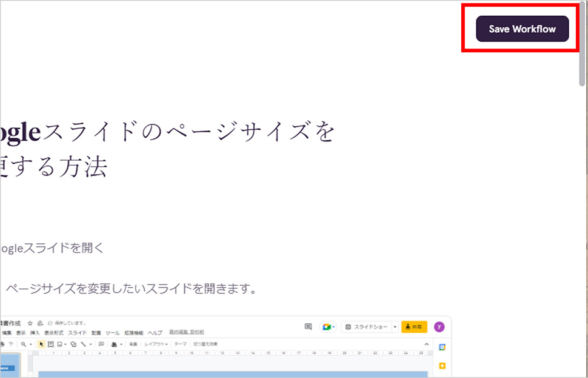
Task: Click the paint format icon in toolbar
Action: point(11,344)
